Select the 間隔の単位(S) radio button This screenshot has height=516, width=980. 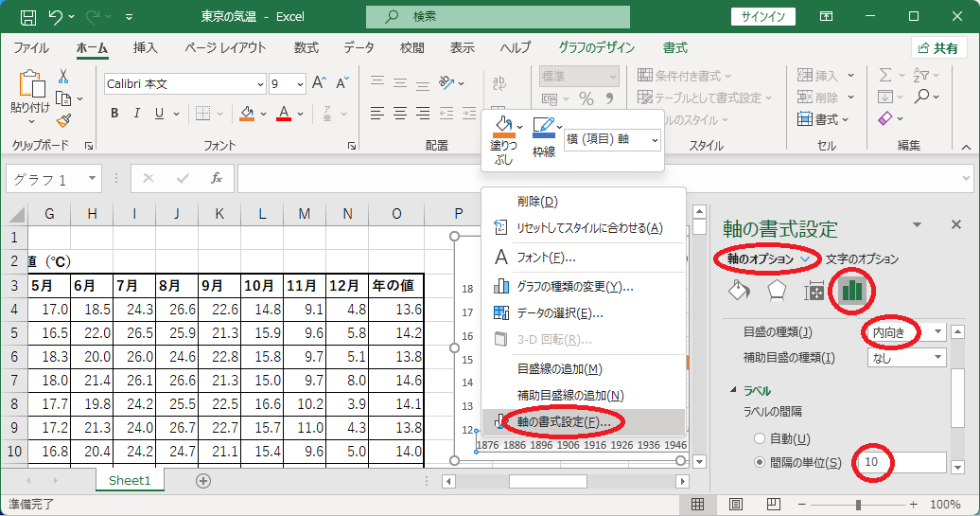[760, 462]
